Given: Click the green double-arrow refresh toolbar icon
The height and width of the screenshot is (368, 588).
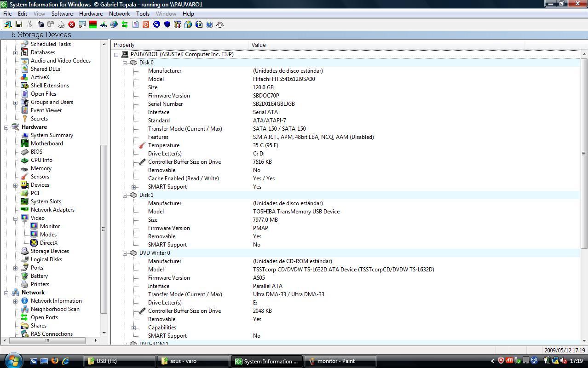Looking at the screenshot, I should (125, 24).
